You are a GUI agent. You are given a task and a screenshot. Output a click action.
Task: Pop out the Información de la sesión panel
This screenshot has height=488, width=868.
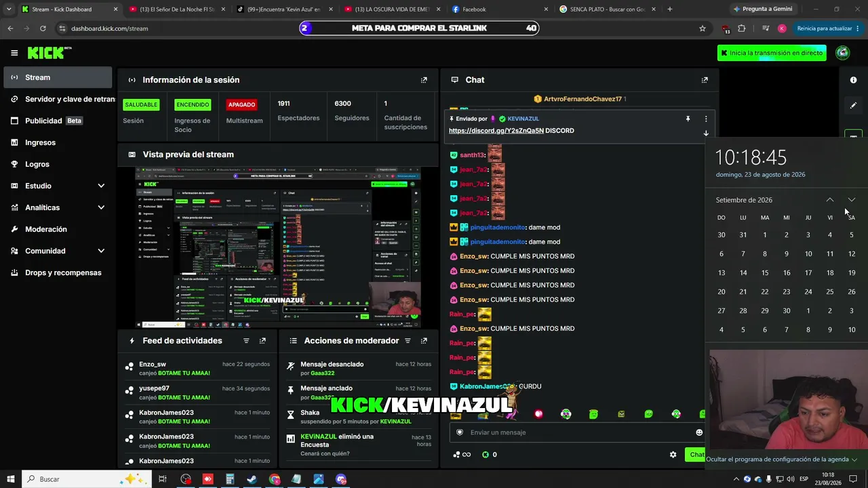tap(424, 80)
